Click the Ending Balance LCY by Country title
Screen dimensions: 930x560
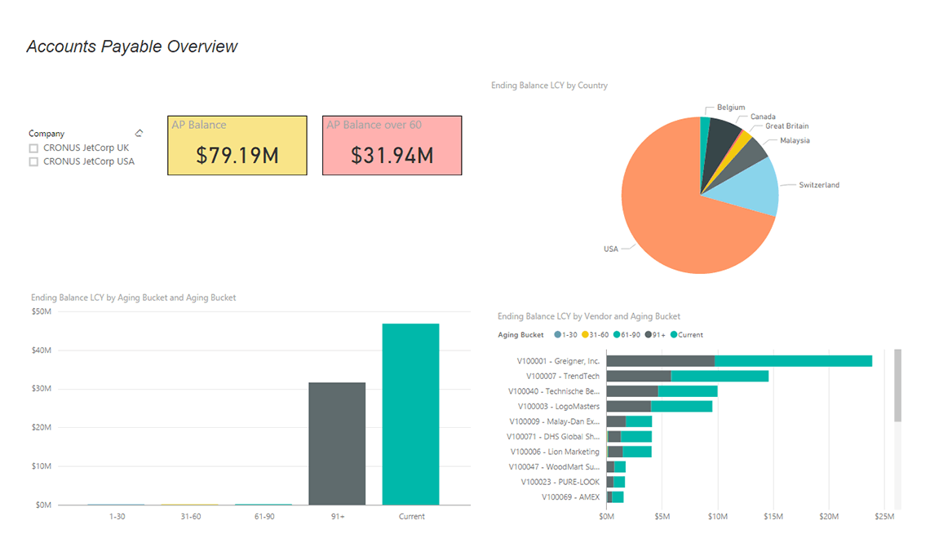point(549,86)
